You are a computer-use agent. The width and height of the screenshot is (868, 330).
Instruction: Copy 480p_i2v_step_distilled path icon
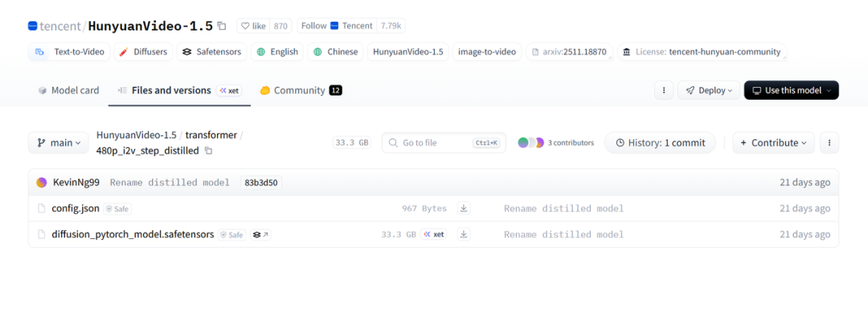click(208, 151)
